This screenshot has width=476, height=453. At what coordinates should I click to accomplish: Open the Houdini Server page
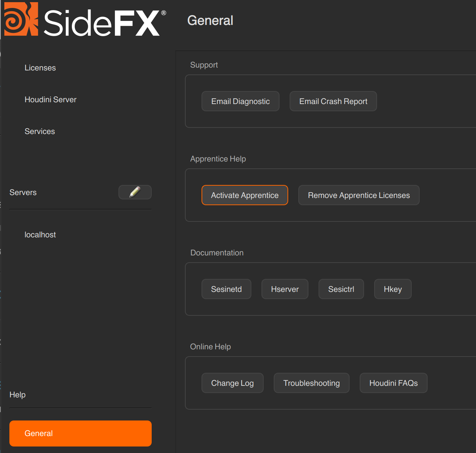pyautogui.click(x=51, y=100)
